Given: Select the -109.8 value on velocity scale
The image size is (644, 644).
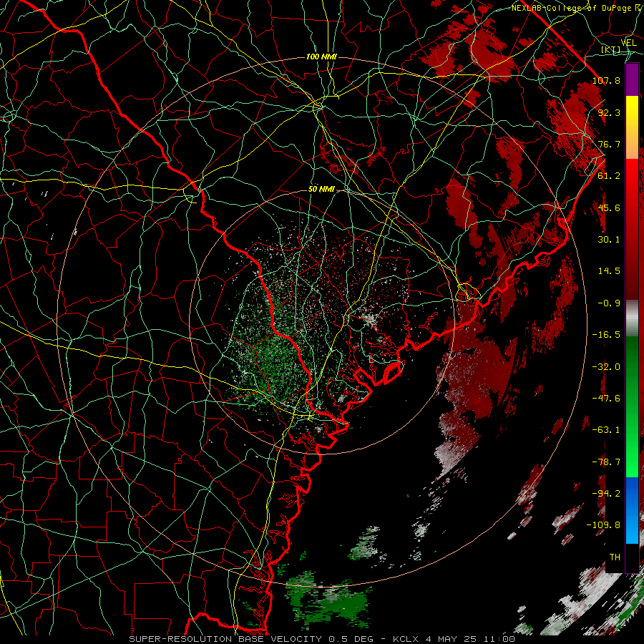Looking at the screenshot, I should click(603, 525).
